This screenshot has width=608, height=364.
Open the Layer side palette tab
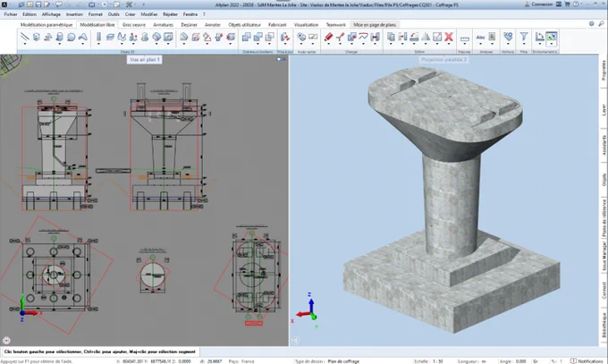[604, 110]
